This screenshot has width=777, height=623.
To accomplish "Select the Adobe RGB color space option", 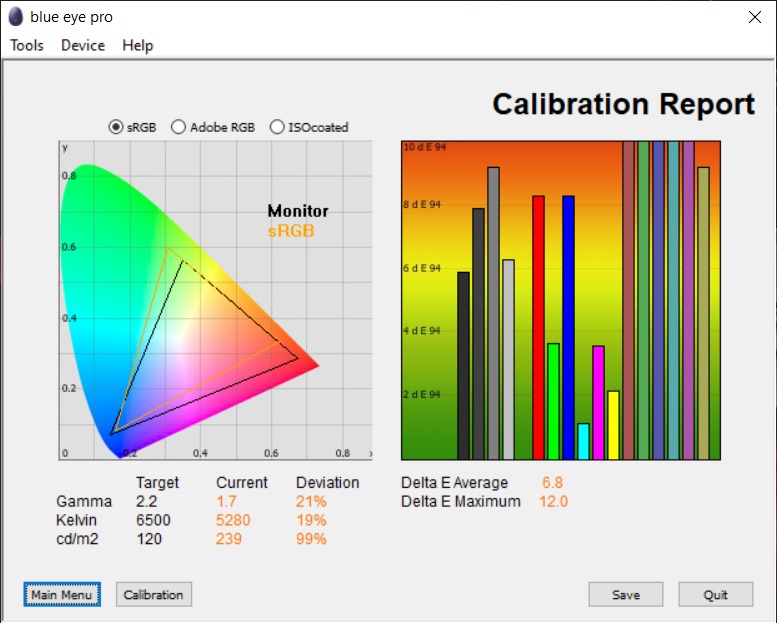I will [x=179, y=127].
